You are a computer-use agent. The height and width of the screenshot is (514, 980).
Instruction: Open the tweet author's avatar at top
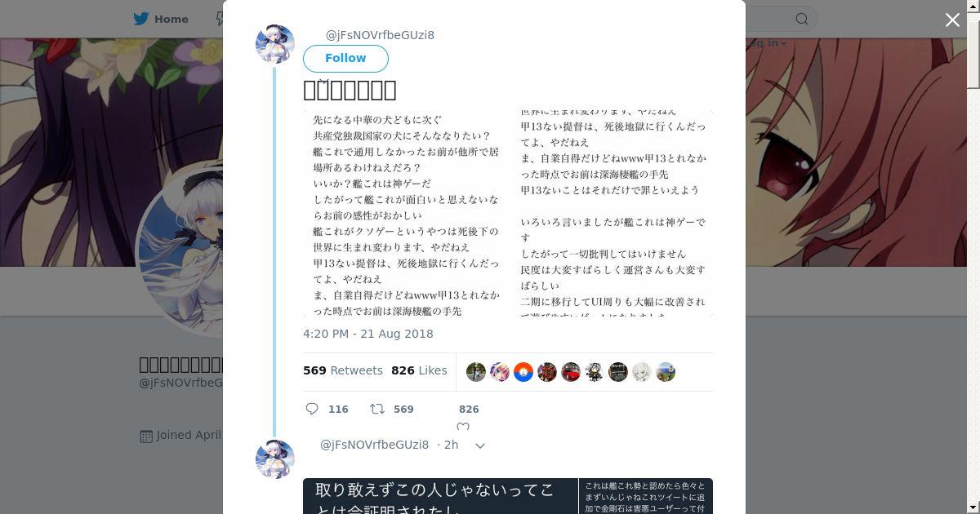point(275,44)
